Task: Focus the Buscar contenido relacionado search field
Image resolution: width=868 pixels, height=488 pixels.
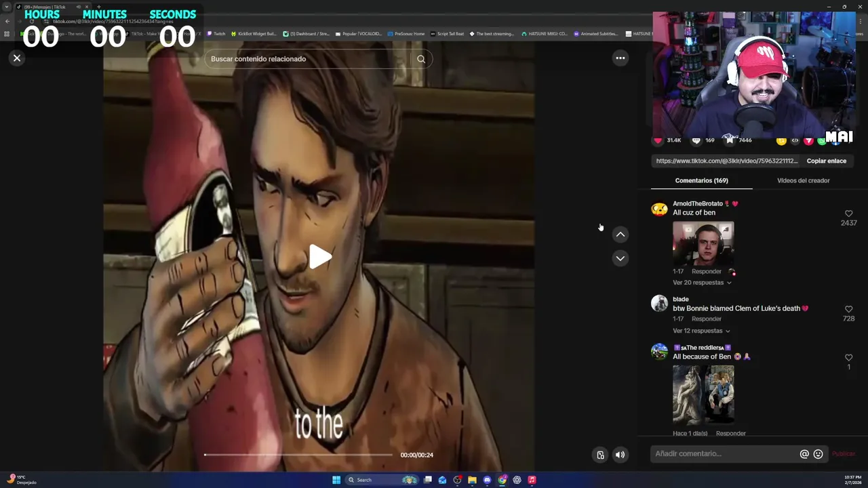Action: 309,59
